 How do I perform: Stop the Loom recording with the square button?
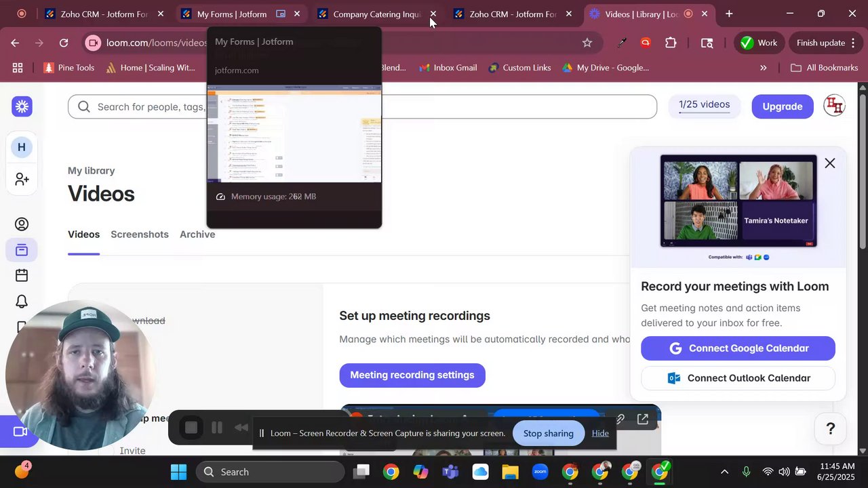tap(191, 428)
